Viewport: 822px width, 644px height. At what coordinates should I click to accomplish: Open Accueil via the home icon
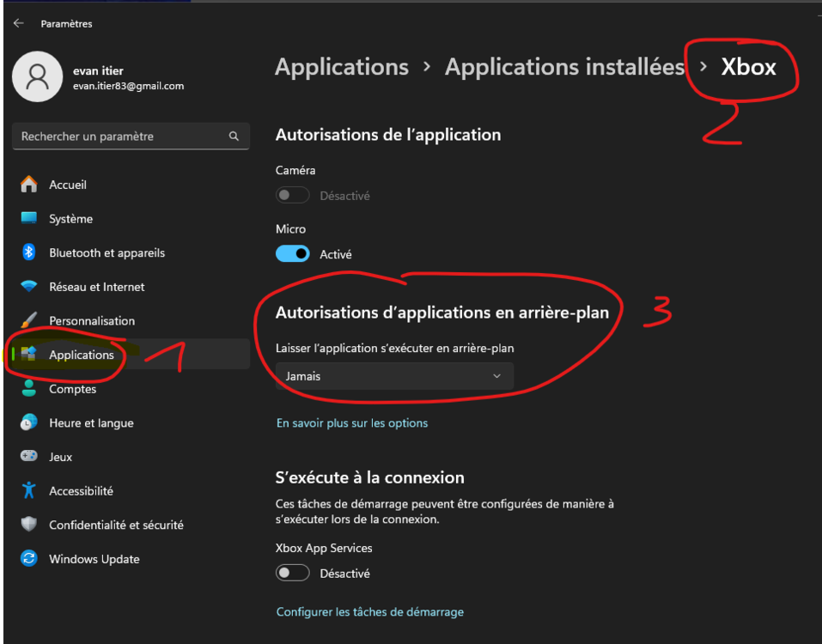pos(29,185)
